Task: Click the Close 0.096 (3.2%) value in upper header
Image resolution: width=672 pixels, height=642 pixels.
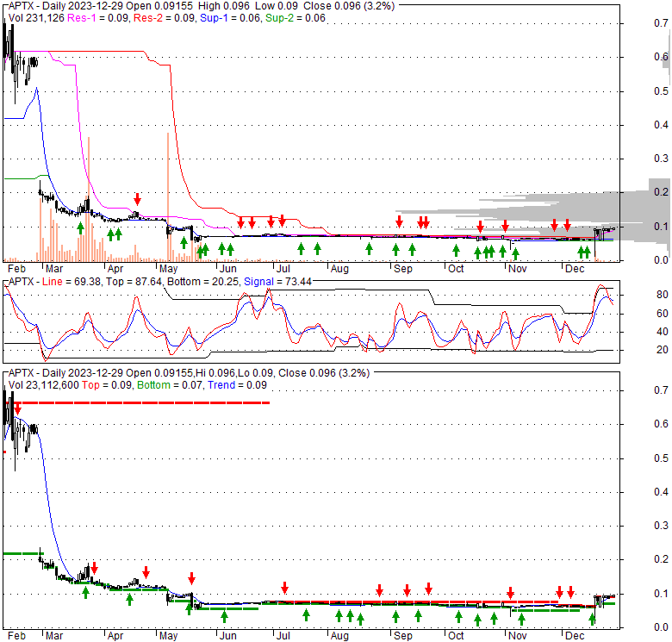Action: [x=349, y=6]
